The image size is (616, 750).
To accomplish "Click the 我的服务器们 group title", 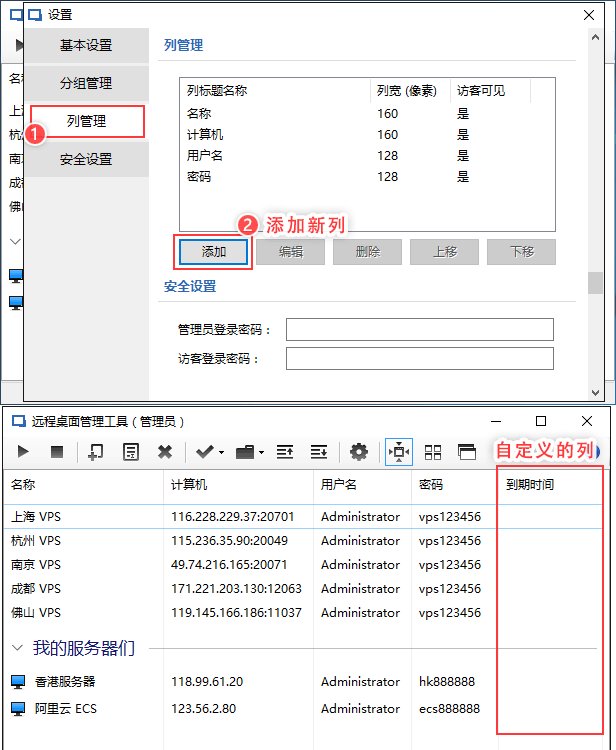I will click(x=84, y=648).
